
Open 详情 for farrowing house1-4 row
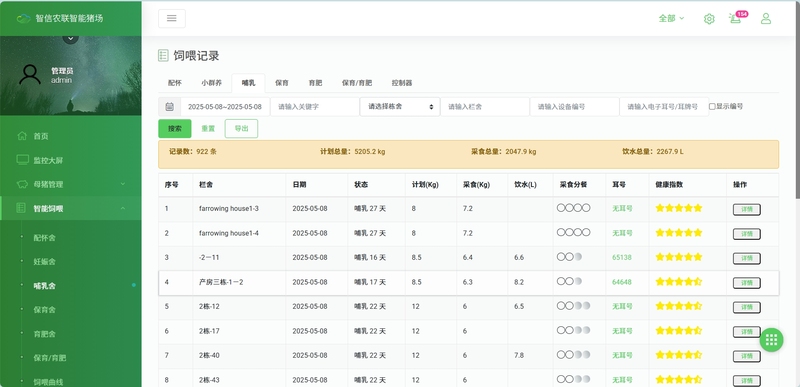pos(747,234)
